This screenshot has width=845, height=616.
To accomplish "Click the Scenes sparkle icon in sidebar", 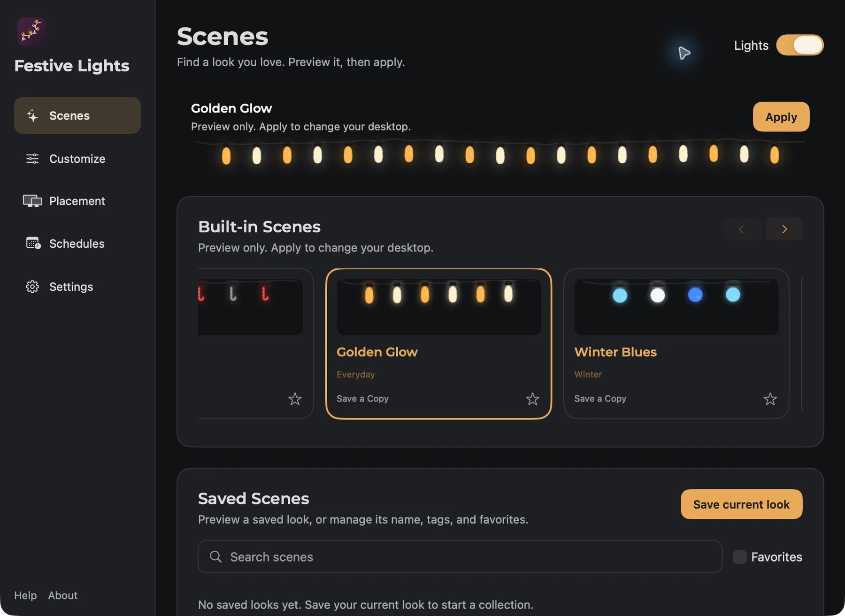I will [32, 115].
